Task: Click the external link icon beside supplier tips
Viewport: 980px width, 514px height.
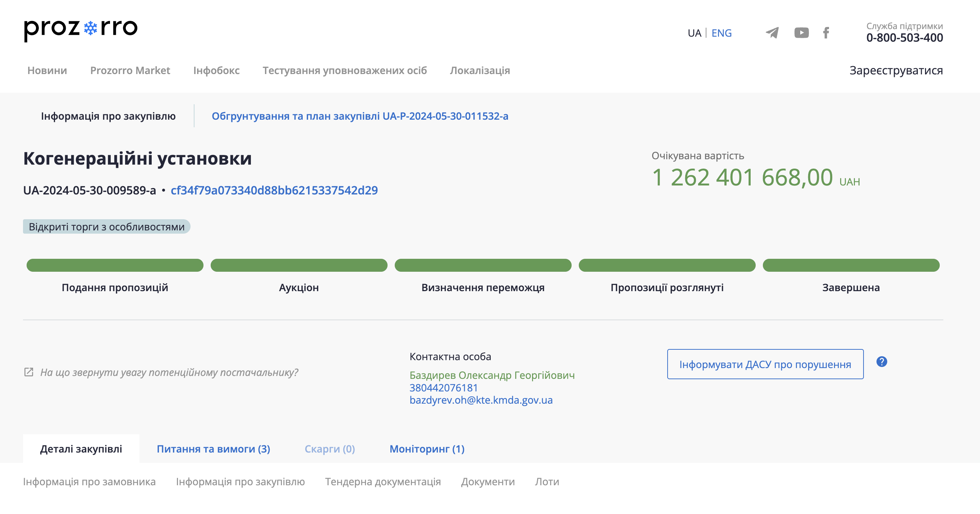Action: coord(29,372)
